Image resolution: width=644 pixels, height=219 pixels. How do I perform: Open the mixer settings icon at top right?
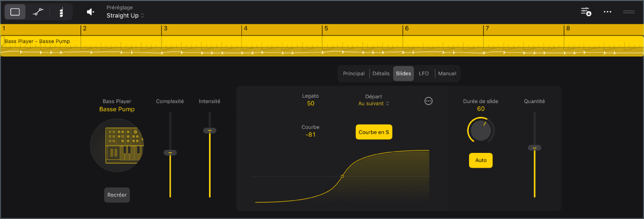(x=586, y=12)
